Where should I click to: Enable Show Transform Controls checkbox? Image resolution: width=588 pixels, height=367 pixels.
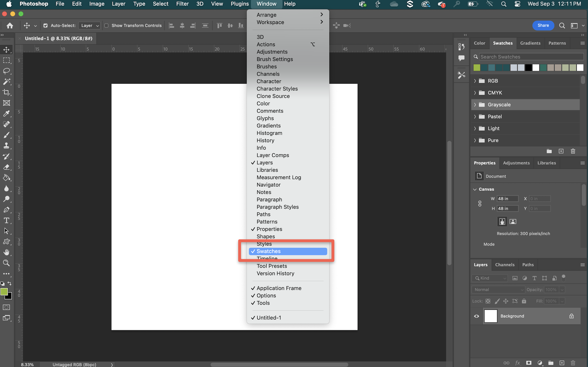point(106,26)
